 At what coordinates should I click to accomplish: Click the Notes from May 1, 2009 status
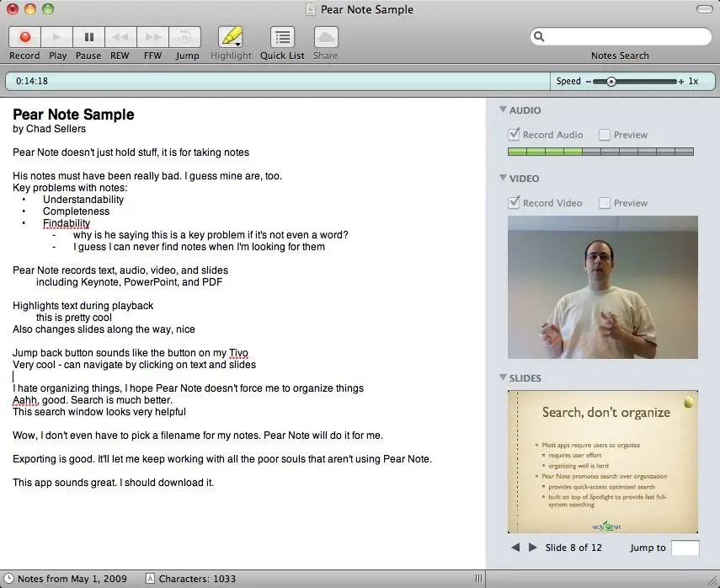point(72,579)
